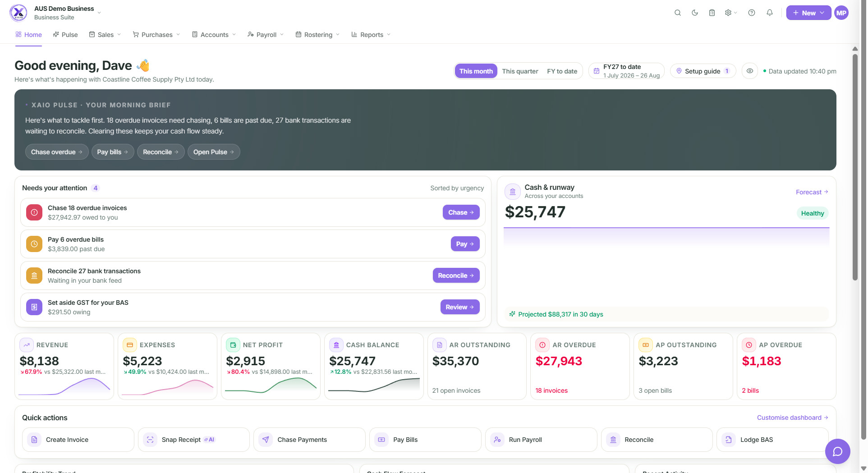
Task: Expand the Purchases menu
Action: 156,35
